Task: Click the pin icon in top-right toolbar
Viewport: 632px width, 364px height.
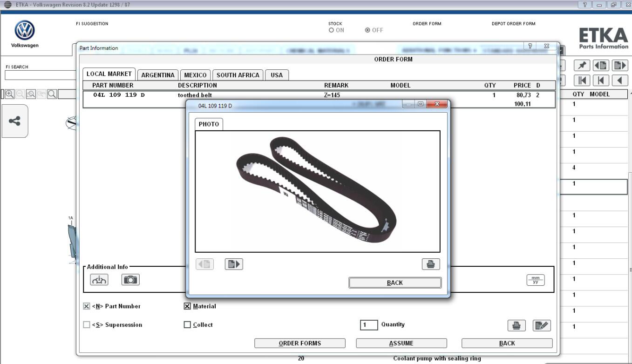Action: pos(582,66)
